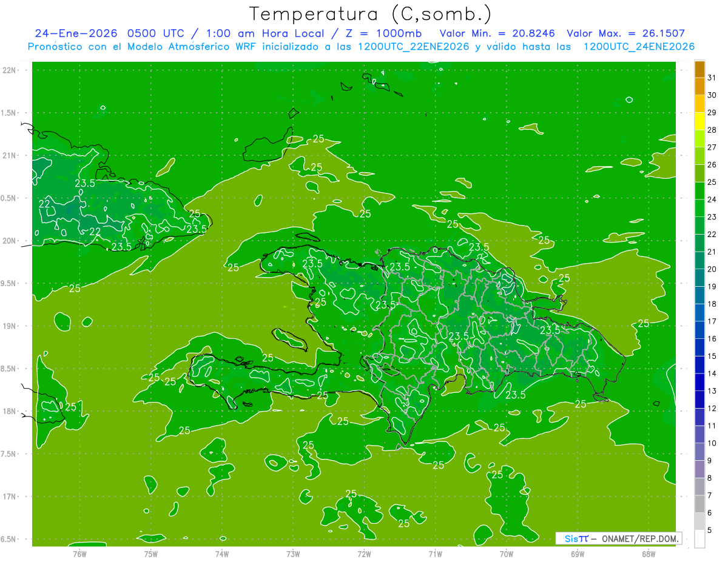Click the 18N latitude label
728x562 pixels.
(x=9, y=412)
